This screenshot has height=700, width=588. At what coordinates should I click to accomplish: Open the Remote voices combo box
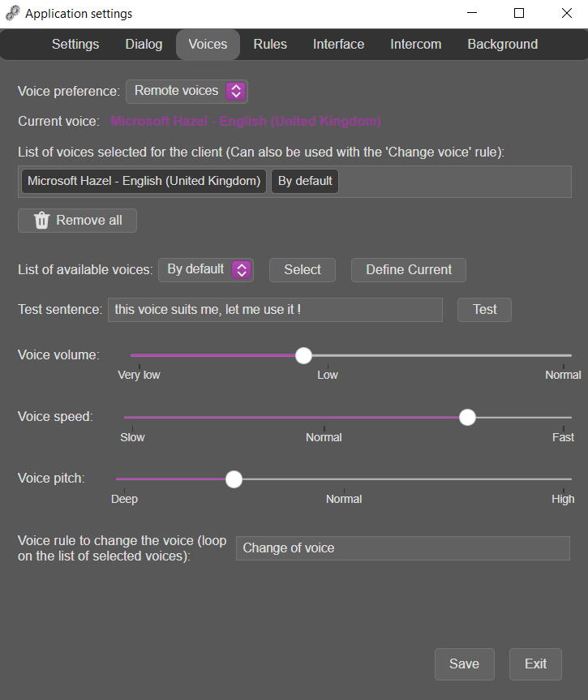(187, 91)
